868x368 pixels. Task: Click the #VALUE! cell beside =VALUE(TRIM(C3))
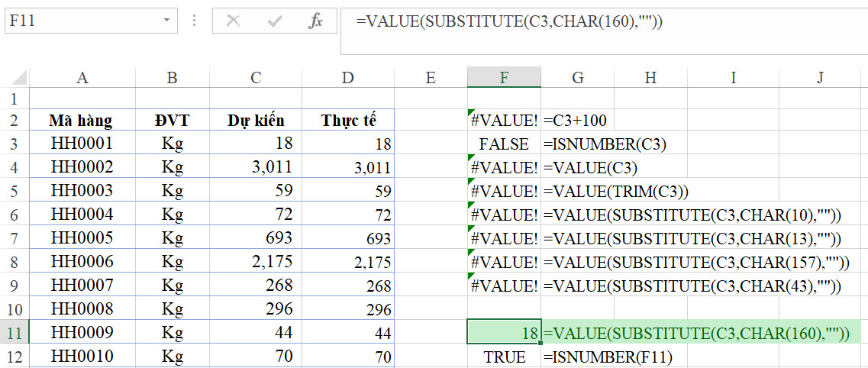(x=504, y=191)
